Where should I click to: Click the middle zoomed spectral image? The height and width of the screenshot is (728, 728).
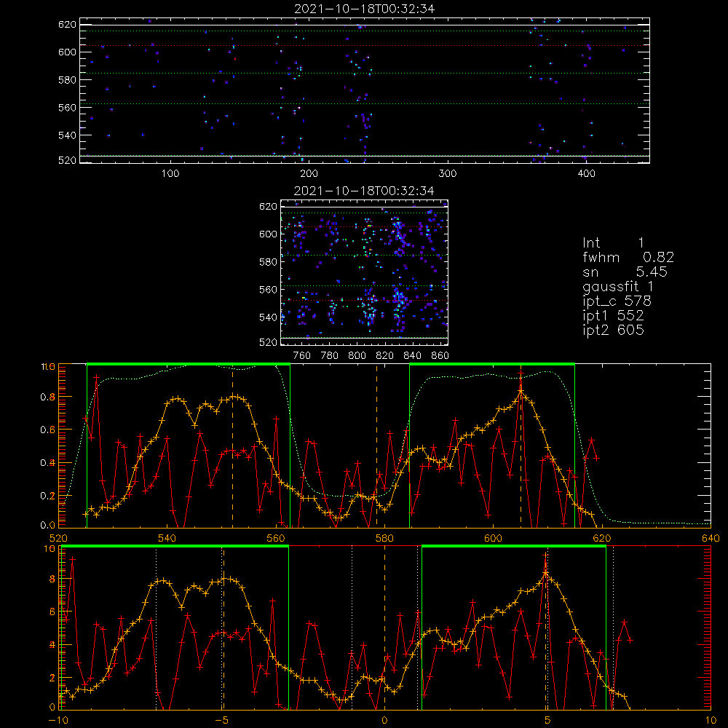[x=364, y=272]
